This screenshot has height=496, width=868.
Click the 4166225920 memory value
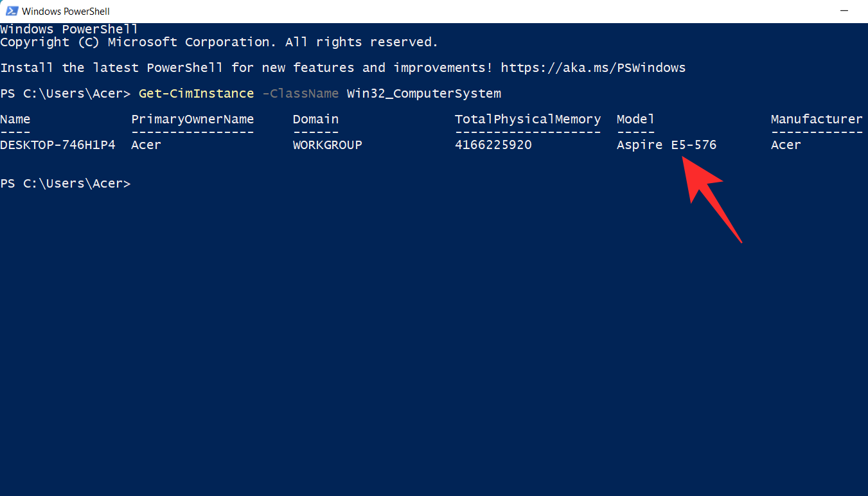(493, 145)
